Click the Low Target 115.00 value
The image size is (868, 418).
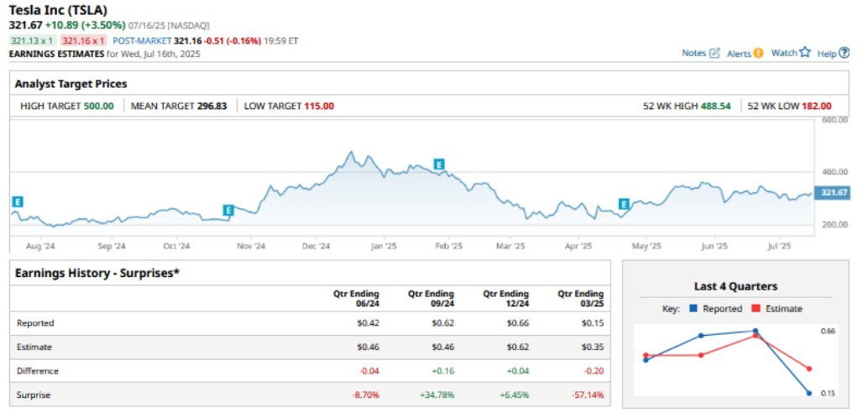(x=319, y=107)
